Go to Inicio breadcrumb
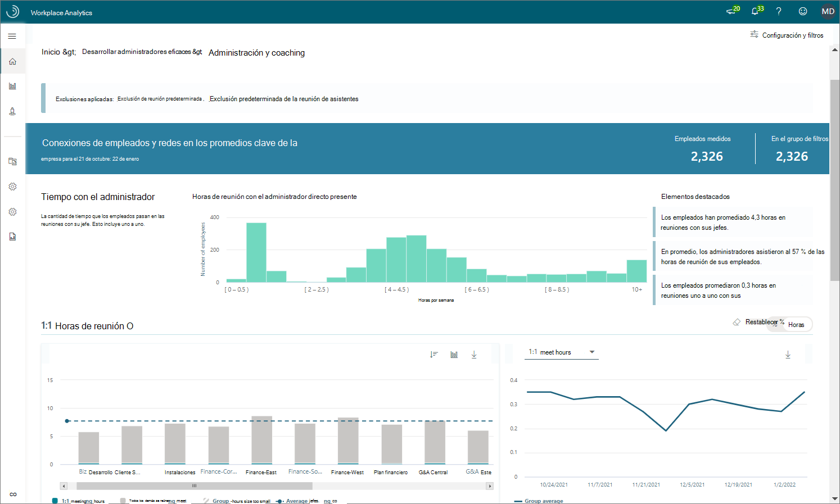 (x=58, y=52)
